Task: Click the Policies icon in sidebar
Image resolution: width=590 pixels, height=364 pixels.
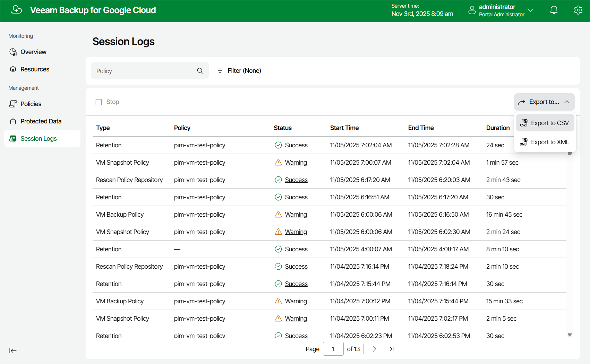Action: 13,104
